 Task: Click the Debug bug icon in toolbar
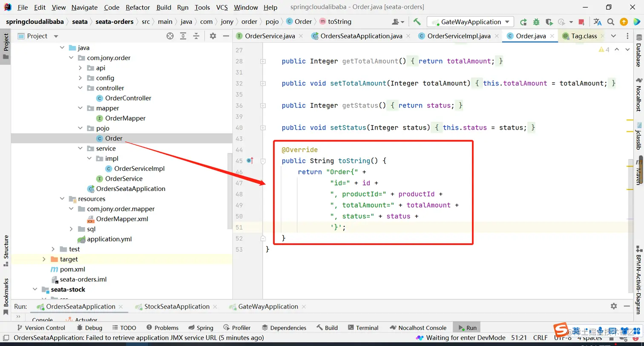[x=536, y=22]
